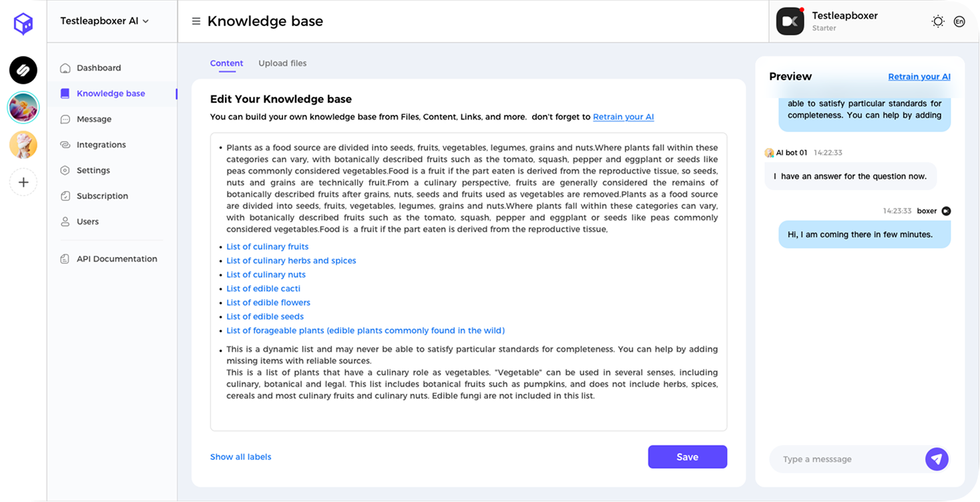
Task: Switch to the Upload files tab
Action: coord(282,63)
